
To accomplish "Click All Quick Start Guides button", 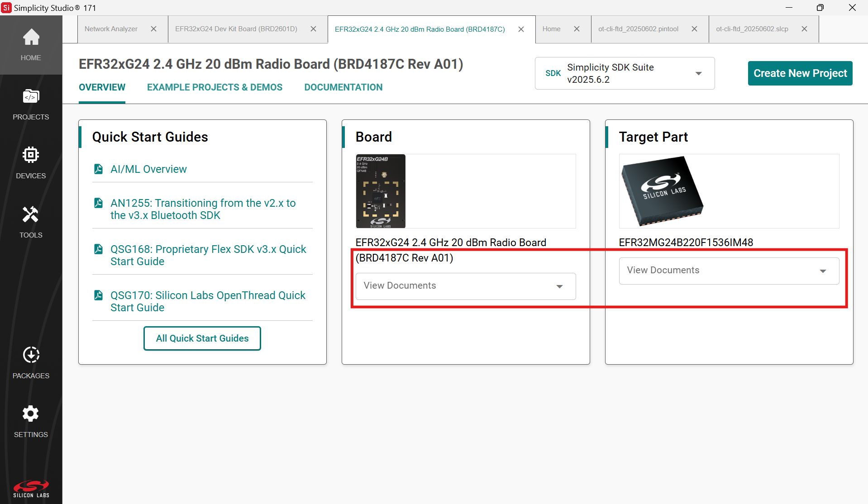I will (x=202, y=338).
